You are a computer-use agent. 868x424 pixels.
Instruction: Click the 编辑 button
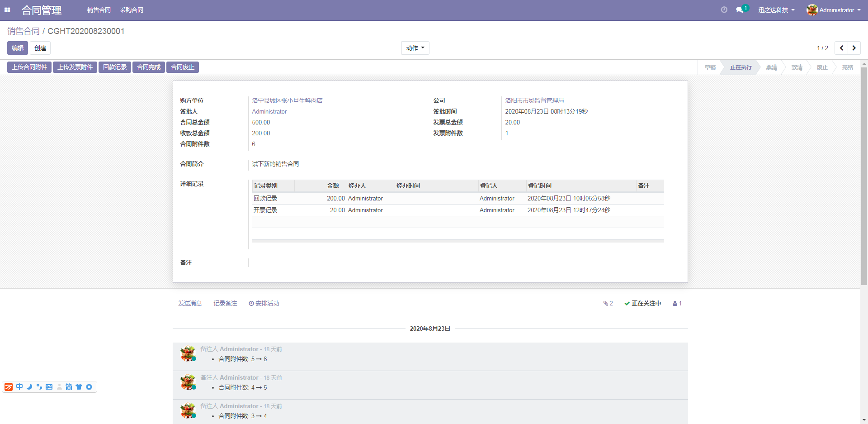pos(16,48)
